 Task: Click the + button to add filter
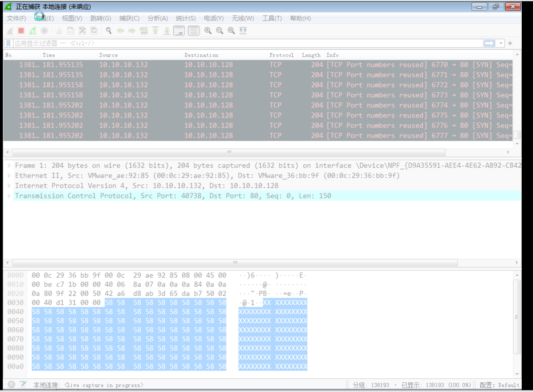pyautogui.click(x=509, y=43)
